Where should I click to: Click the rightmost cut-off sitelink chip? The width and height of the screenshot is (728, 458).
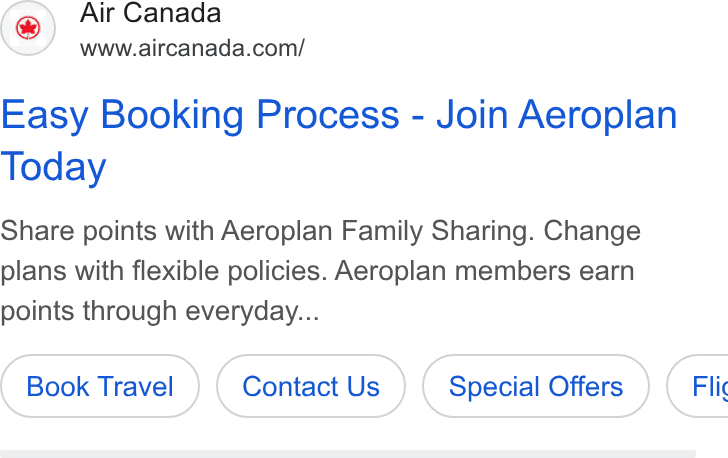coord(697,386)
